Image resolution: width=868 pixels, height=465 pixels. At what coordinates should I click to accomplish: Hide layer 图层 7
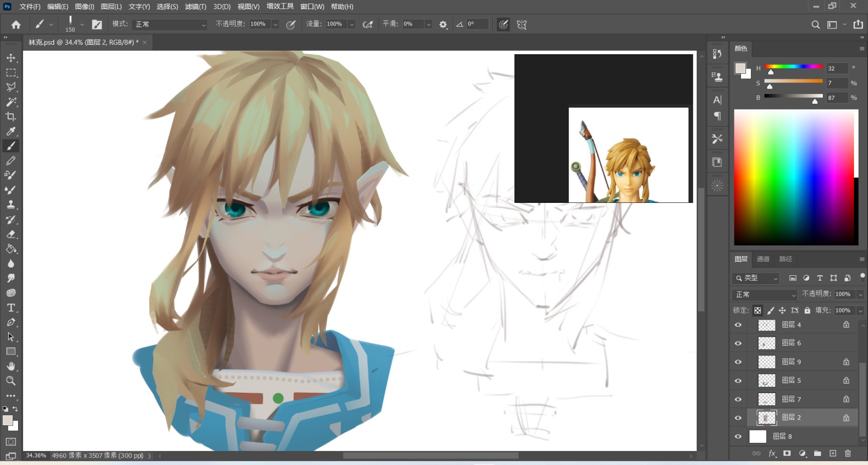738,399
